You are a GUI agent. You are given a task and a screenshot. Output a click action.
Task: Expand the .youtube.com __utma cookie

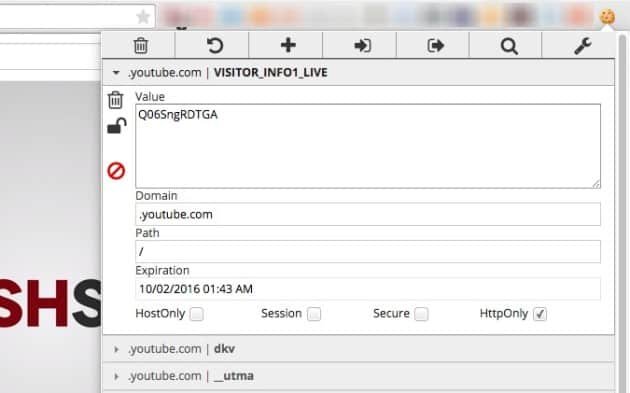[359, 376]
